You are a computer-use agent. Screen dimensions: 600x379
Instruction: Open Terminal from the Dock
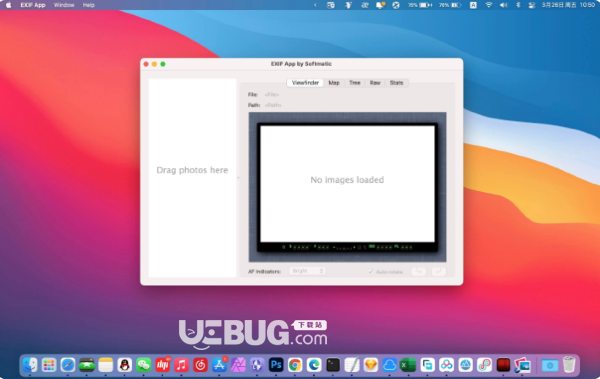333,365
